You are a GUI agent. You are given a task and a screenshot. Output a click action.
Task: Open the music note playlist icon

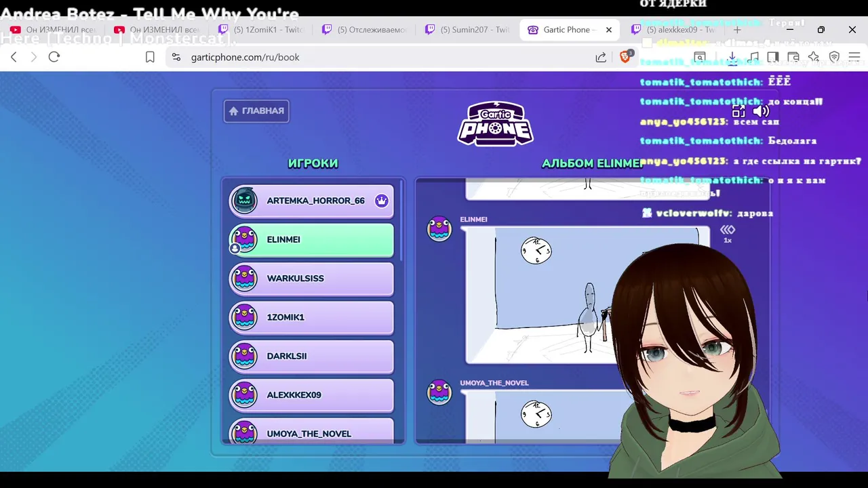[753, 57]
